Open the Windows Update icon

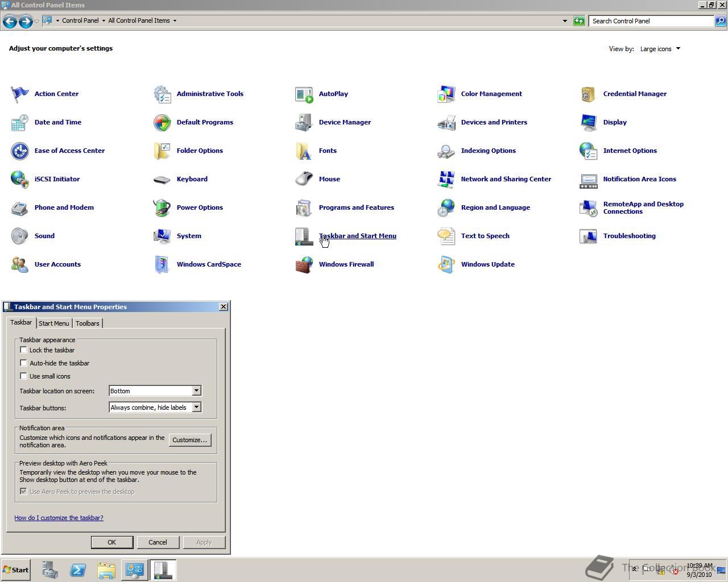point(446,264)
